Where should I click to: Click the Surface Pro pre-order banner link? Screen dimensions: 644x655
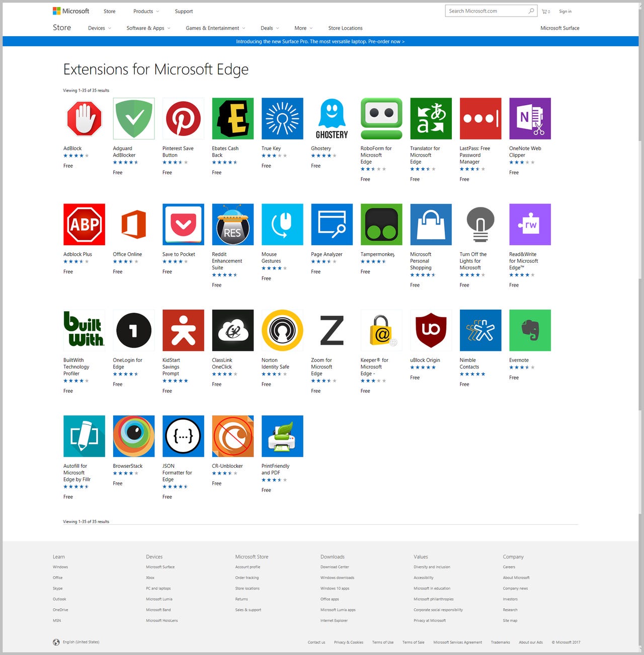(x=321, y=41)
